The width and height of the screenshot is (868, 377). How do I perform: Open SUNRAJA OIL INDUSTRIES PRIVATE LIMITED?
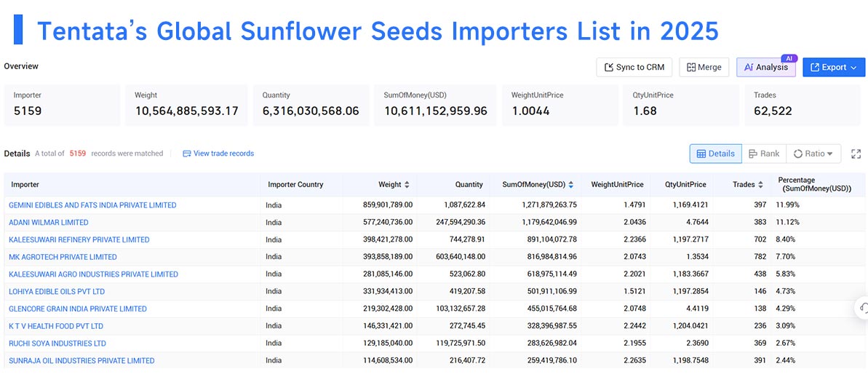[x=82, y=360]
